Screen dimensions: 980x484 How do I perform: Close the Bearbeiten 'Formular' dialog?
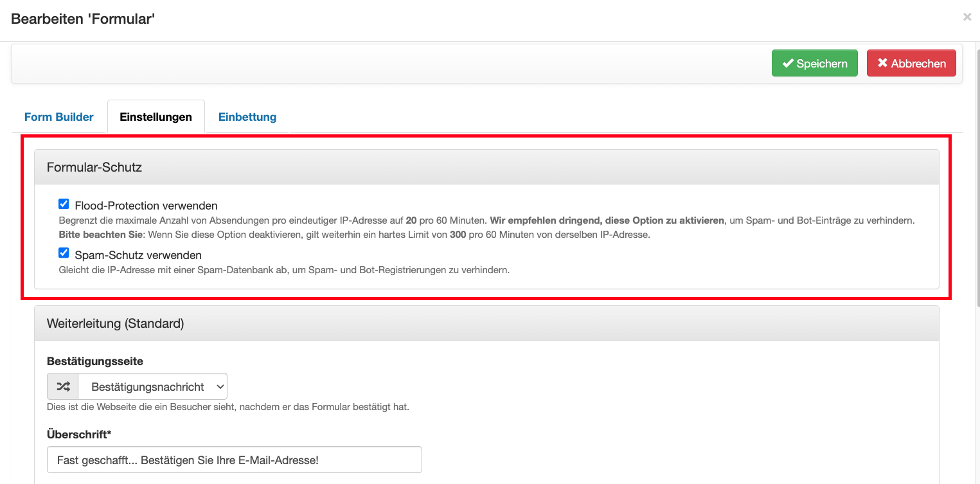(967, 17)
